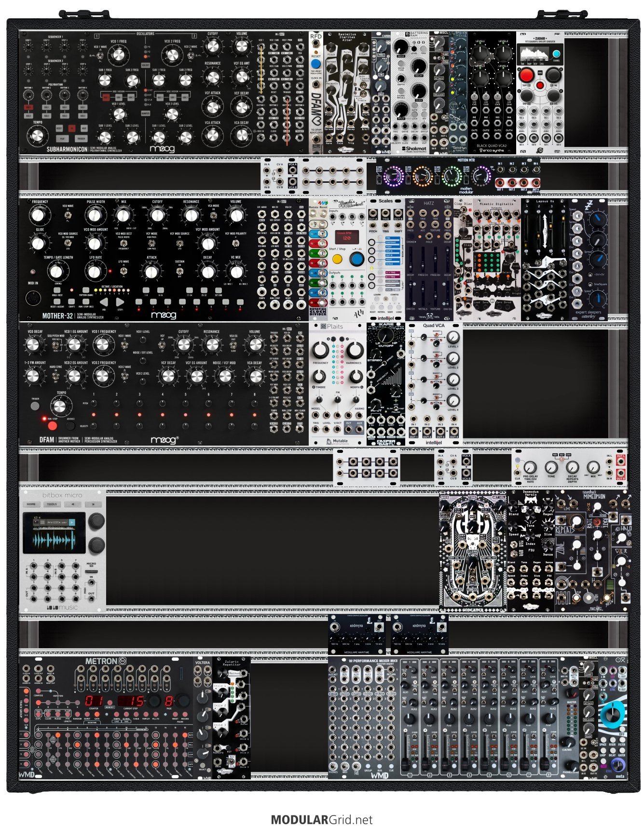The width and height of the screenshot is (644, 830).
Task: Click the Metron COUNTER red display
Action: point(94,700)
